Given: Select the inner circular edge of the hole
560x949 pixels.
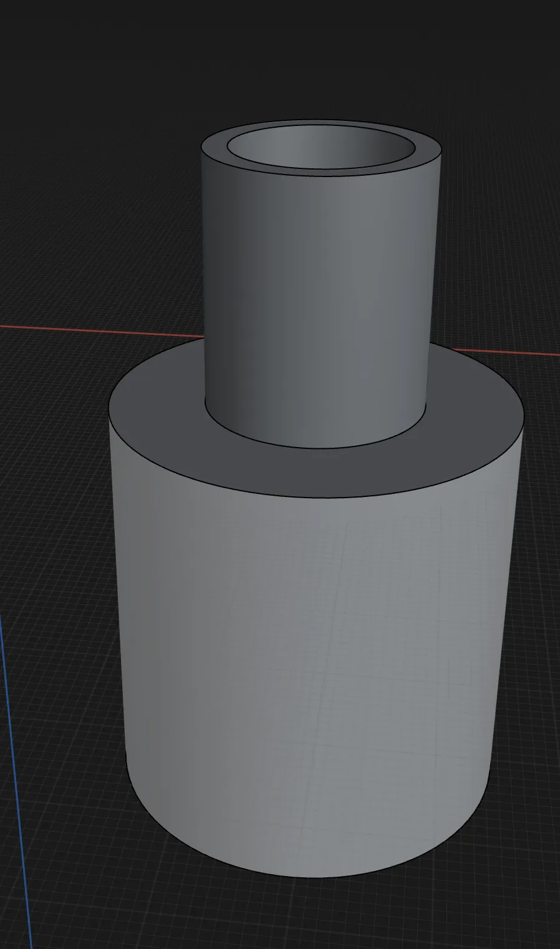Looking at the screenshot, I should tap(321, 169).
